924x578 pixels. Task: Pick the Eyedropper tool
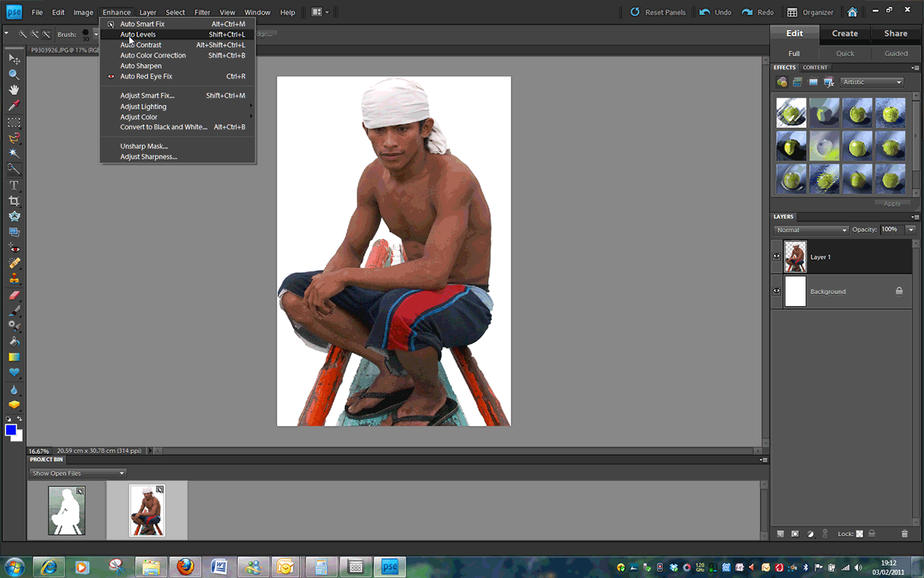[x=14, y=106]
